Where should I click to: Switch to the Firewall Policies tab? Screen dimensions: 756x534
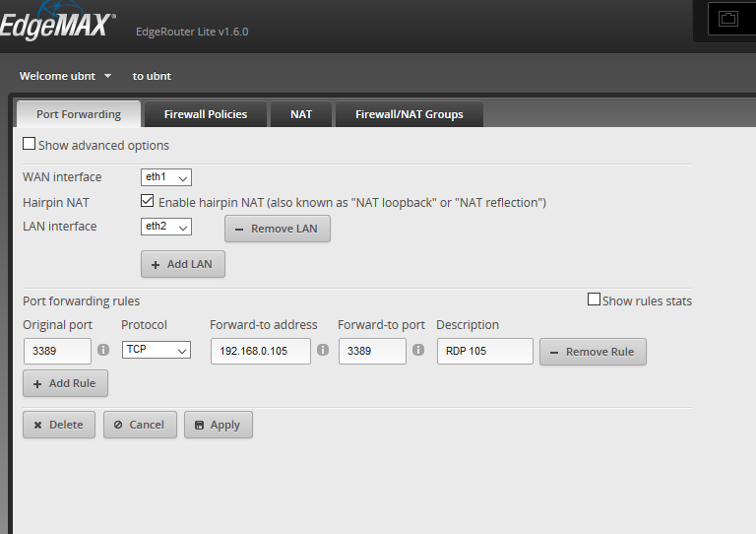coord(206,114)
